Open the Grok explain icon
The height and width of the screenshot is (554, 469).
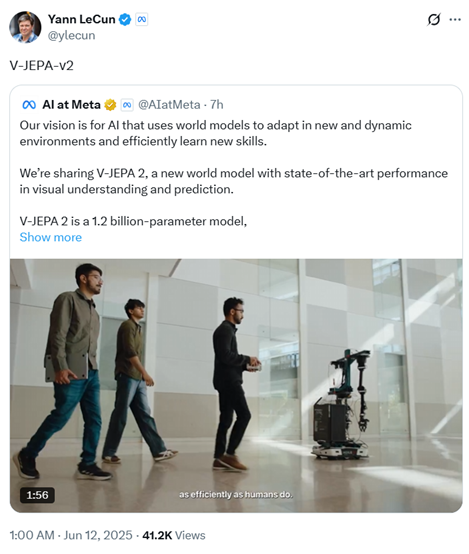point(434,20)
